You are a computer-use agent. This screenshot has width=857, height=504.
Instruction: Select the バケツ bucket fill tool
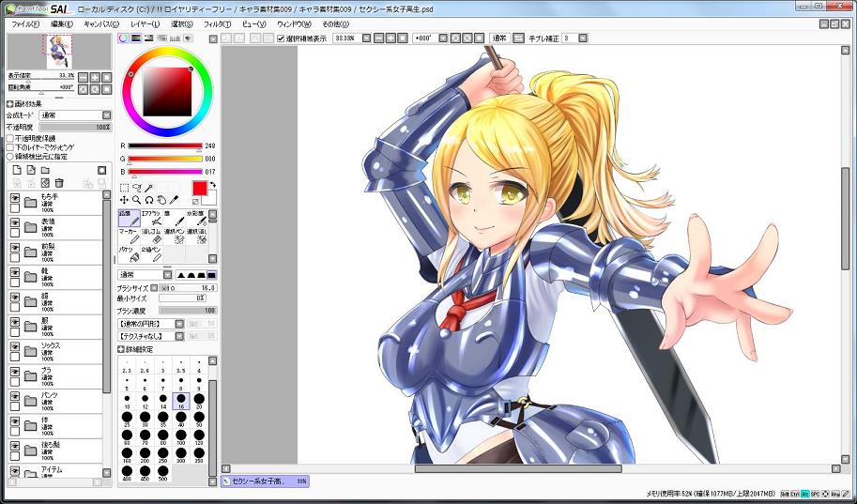tap(130, 254)
